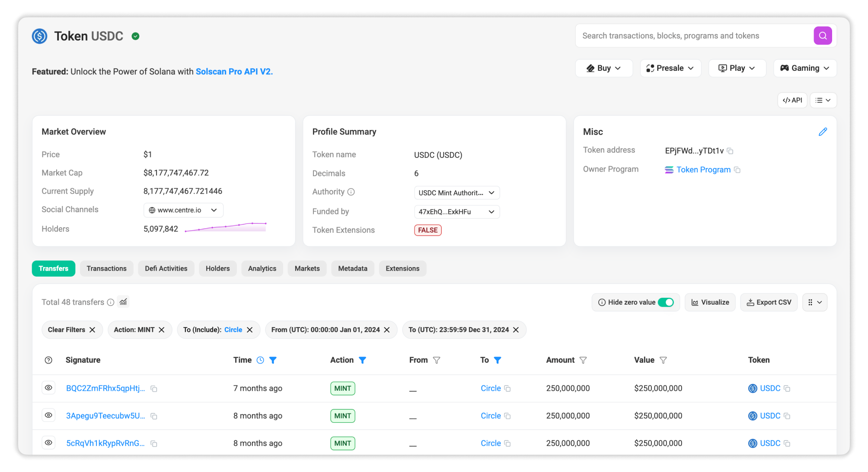The width and height of the screenshot is (868, 472).
Task: Open the search using the magnifier icon
Action: (823, 35)
